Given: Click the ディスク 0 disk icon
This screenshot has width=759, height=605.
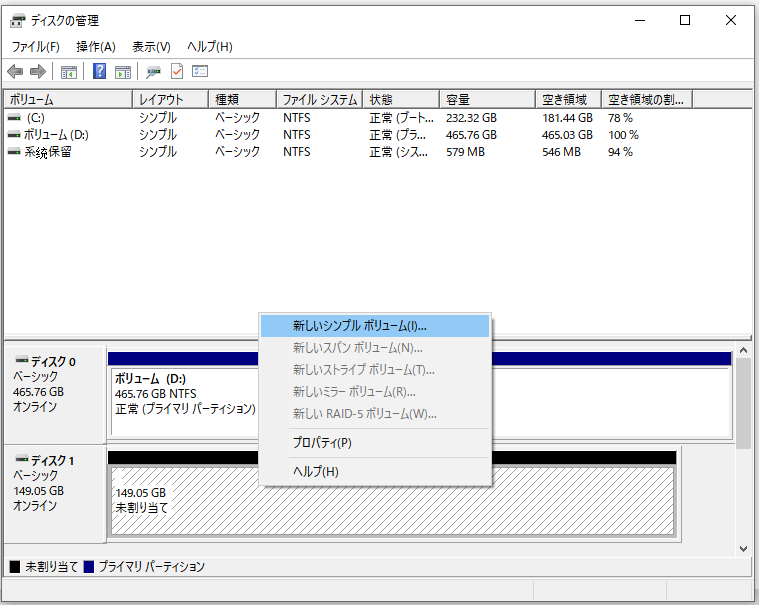Looking at the screenshot, I should coord(22,360).
